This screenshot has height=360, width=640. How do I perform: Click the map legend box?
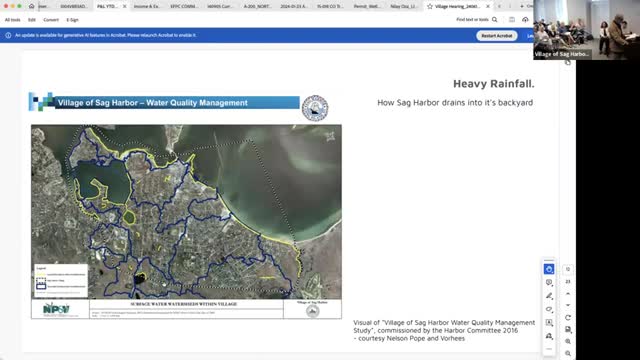click(x=61, y=280)
